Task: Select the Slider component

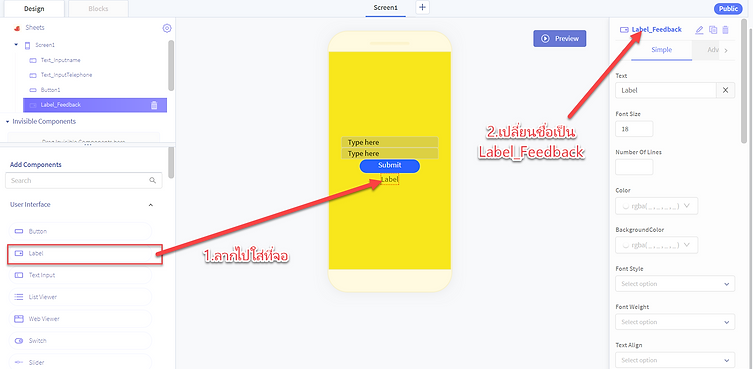Action: coord(80,362)
